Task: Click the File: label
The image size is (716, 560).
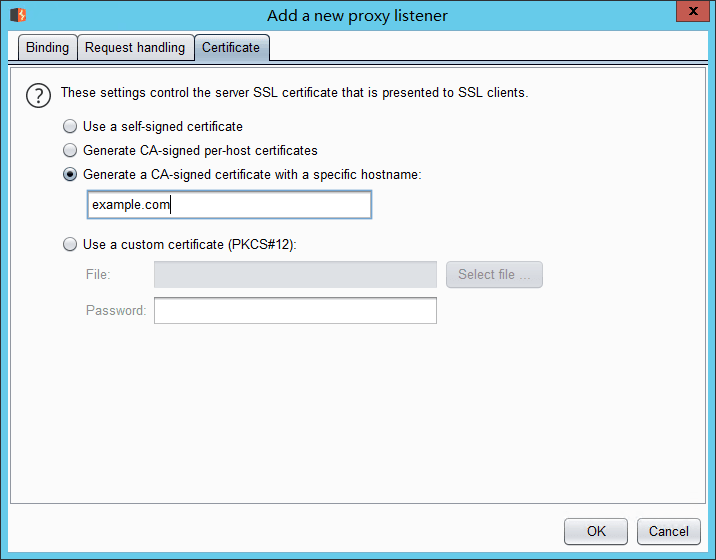Action: pyautogui.click(x=98, y=275)
